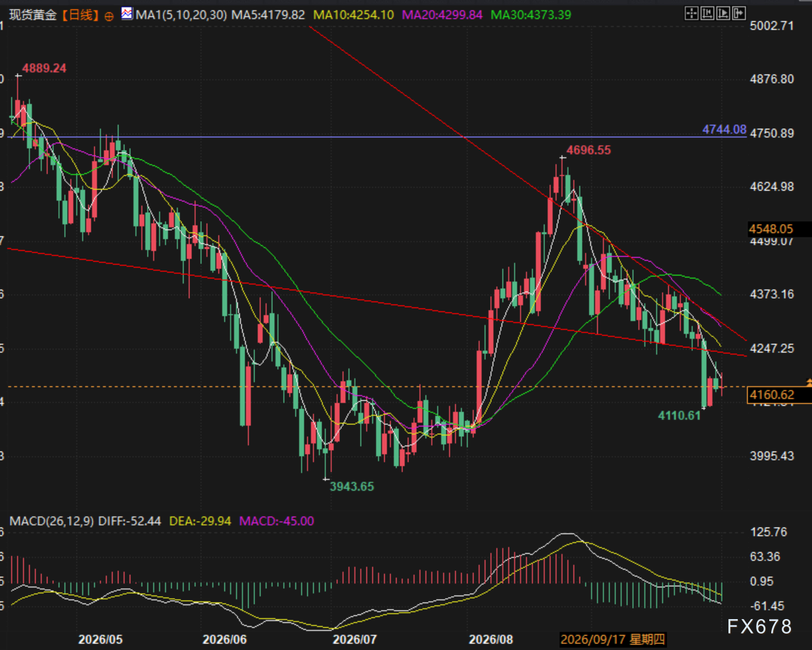Click the 2026/09/17 星期四 date marker
The width and height of the screenshot is (812, 650).
[613, 639]
